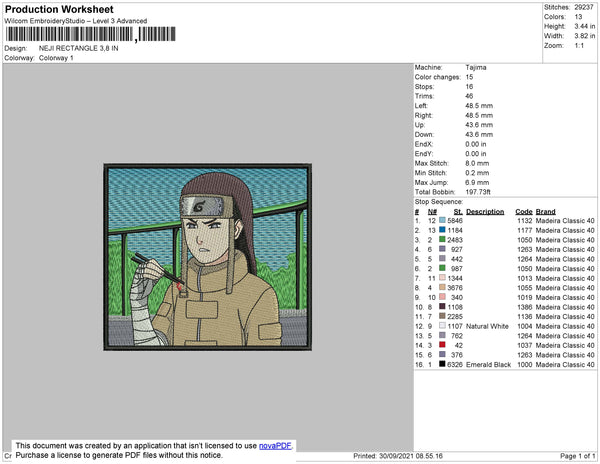Select the 'Left:' margin label
Viewport: 600px width, 464px height.
421,106
